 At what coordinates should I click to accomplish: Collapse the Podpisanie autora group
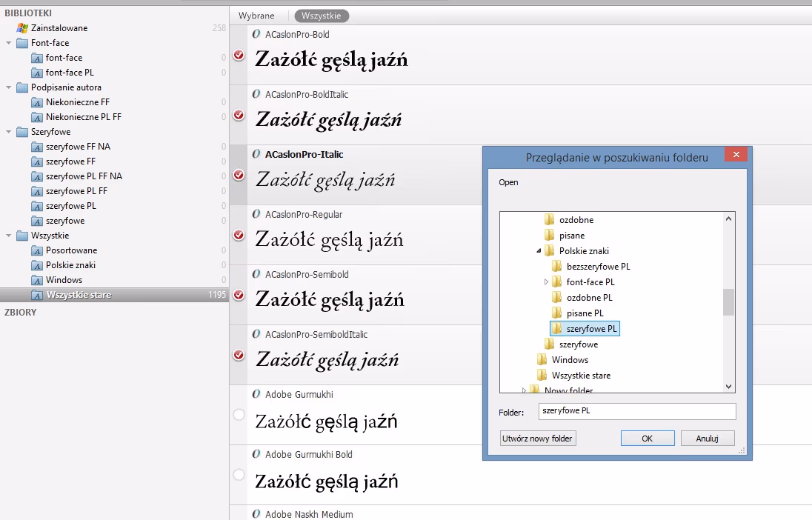(8, 87)
